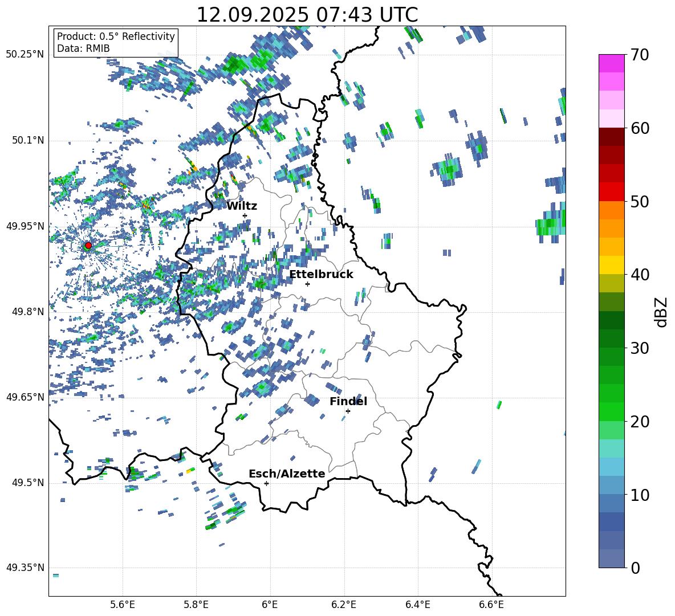Click the Ettelbruck city label
This screenshot has height=616, width=675.
pyautogui.click(x=321, y=275)
